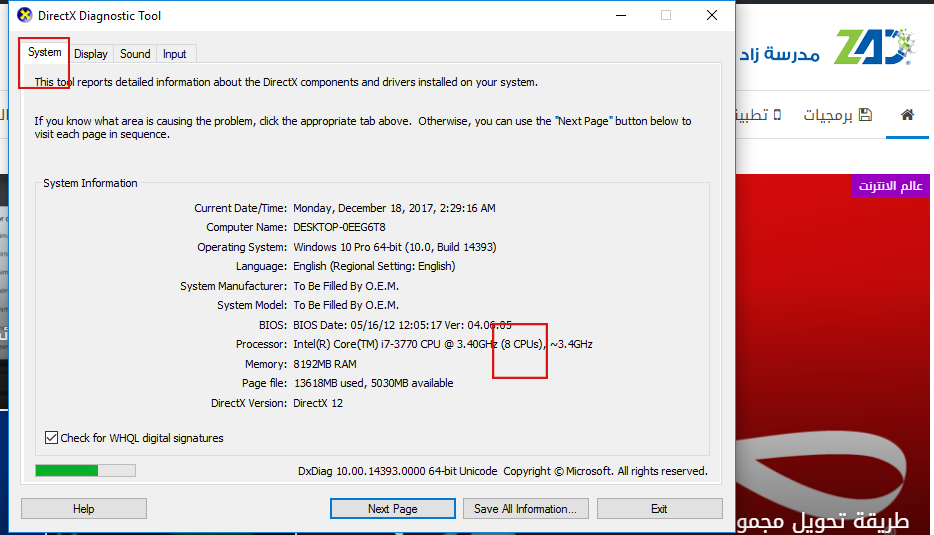This screenshot has height=535, width=934.
Task: Click the DirectX Version value DirectX 12
Action: pos(318,403)
